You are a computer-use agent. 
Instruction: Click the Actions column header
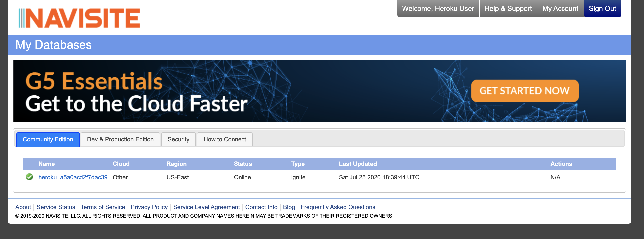click(x=561, y=164)
